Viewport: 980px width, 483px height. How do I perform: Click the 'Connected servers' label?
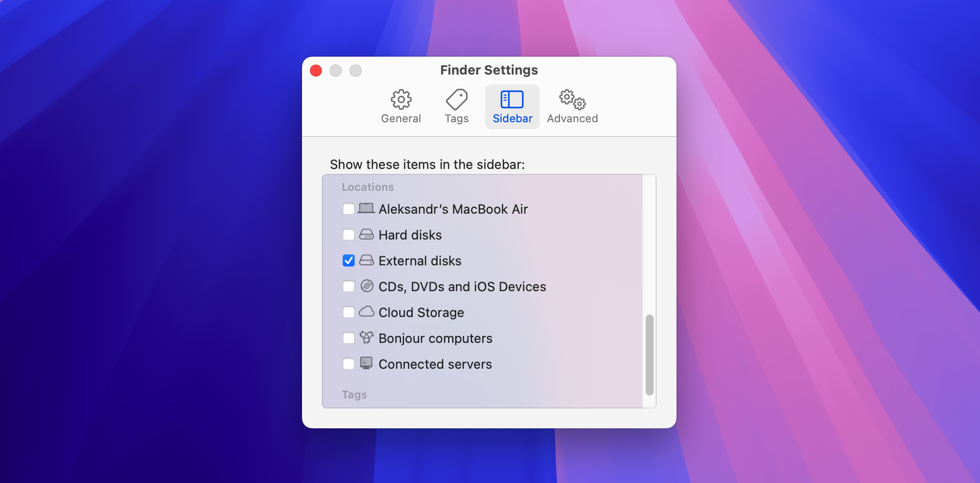pos(435,364)
